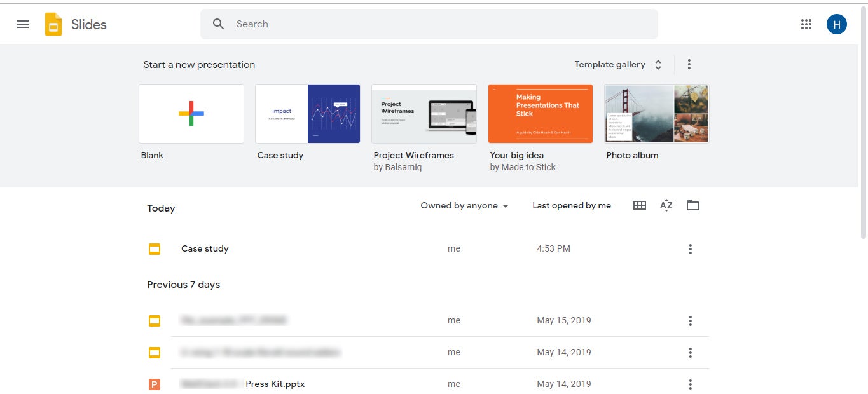Image resolution: width=868 pixels, height=394 pixels.
Task: Open the Case study presentation
Action: (205, 249)
